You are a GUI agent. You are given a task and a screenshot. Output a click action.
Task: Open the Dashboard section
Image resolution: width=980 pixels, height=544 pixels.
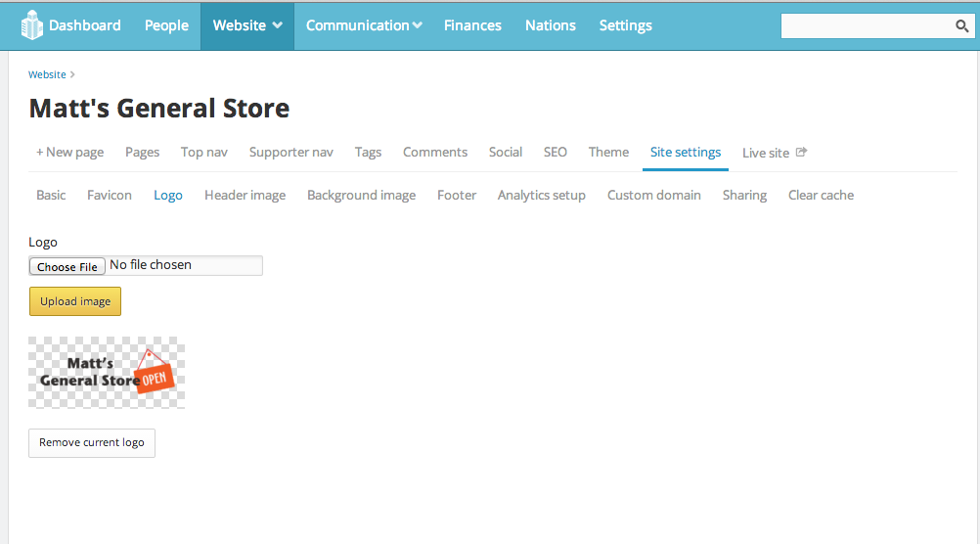point(84,25)
